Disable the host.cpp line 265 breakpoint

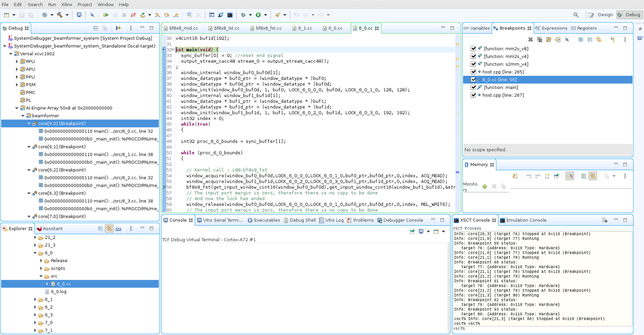coord(473,72)
